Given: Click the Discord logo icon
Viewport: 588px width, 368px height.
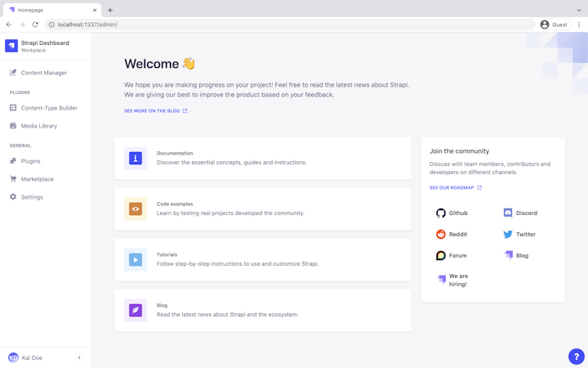Looking at the screenshot, I should pyautogui.click(x=508, y=213).
